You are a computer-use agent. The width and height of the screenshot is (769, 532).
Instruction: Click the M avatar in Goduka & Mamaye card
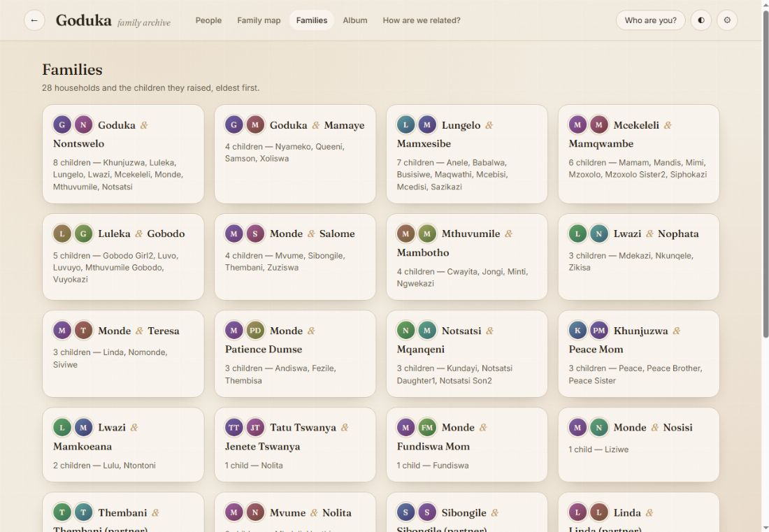click(x=255, y=124)
